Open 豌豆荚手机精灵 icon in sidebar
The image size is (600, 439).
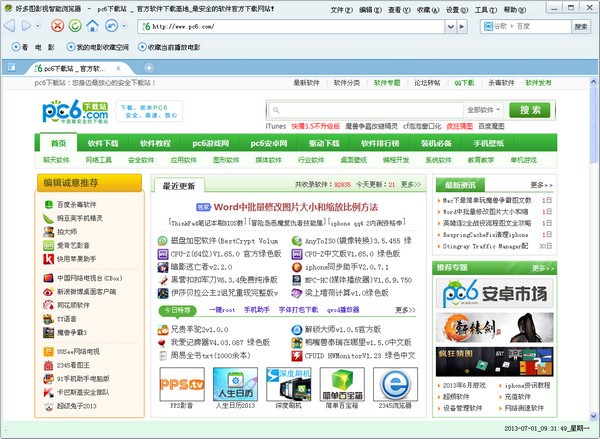click(x=49, y=218)
